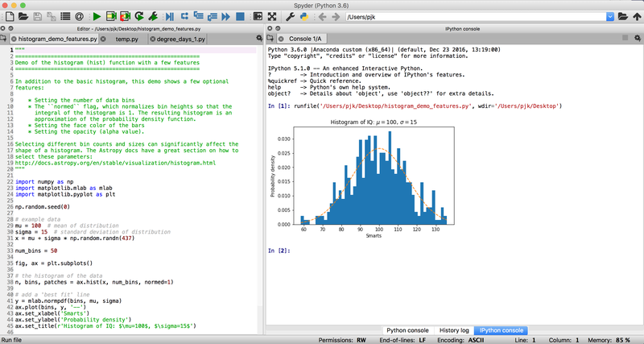Click the 'import numpy as np' line

point(44,181)
